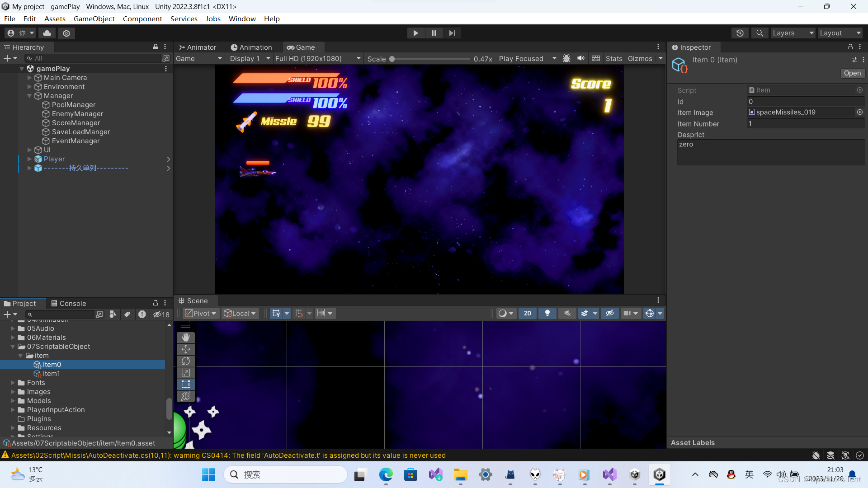Screen dimensions: 868x488
Task: Toggle scene lighting with the bulb icon
Action: tap(547, 313)
